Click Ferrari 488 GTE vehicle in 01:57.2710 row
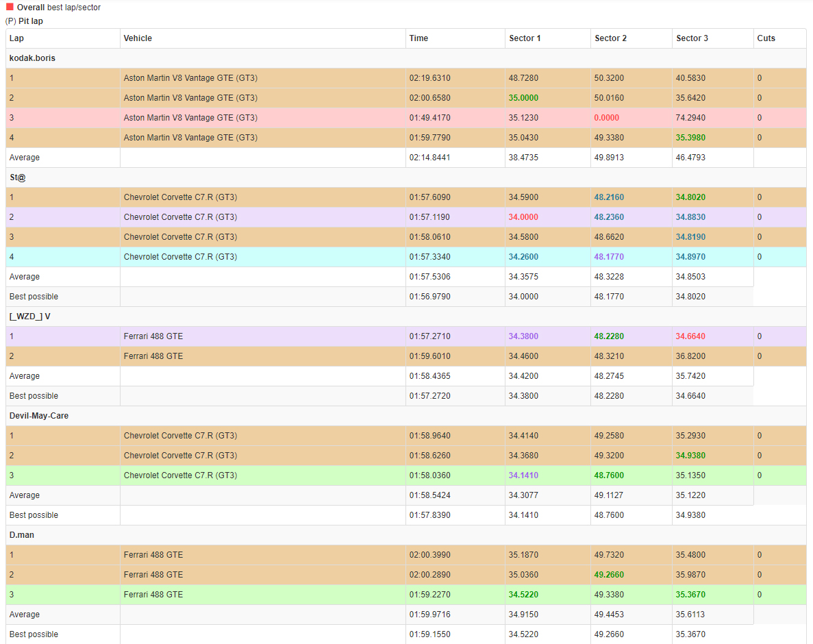This screenshot has width=813, height=644. click(153, 336)
